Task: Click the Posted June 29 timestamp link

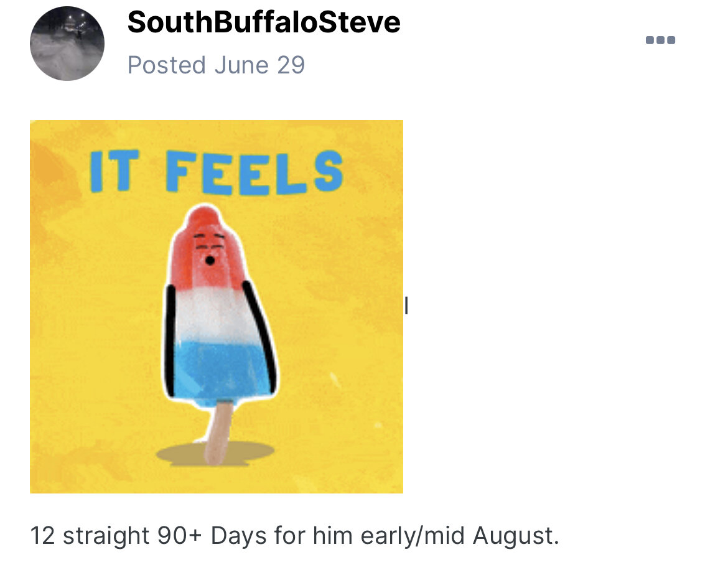Action: [216, 65]
